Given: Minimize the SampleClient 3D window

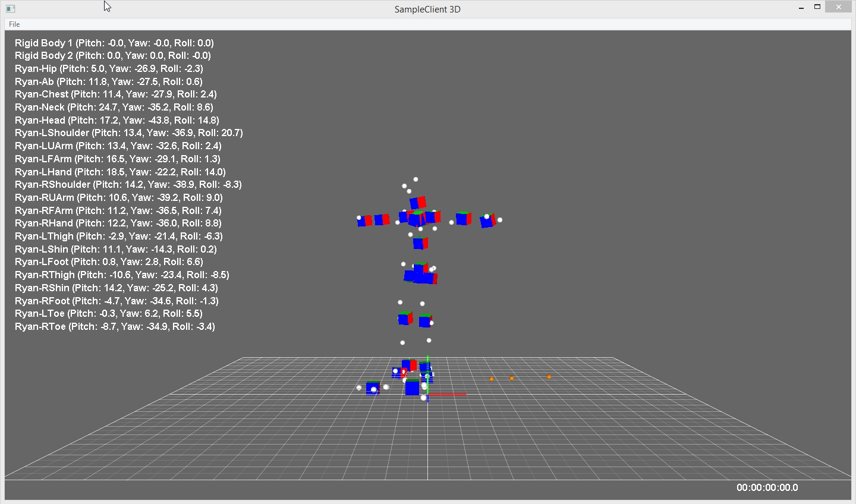Looking at the screenshot, I should [x=801, y=8].
